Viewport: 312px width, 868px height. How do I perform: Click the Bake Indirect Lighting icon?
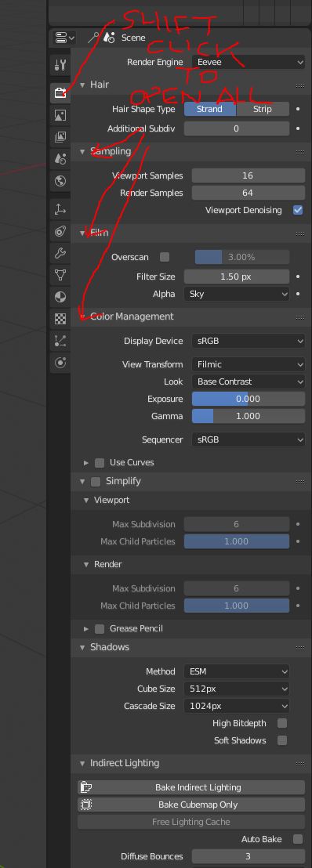(86, 787)
